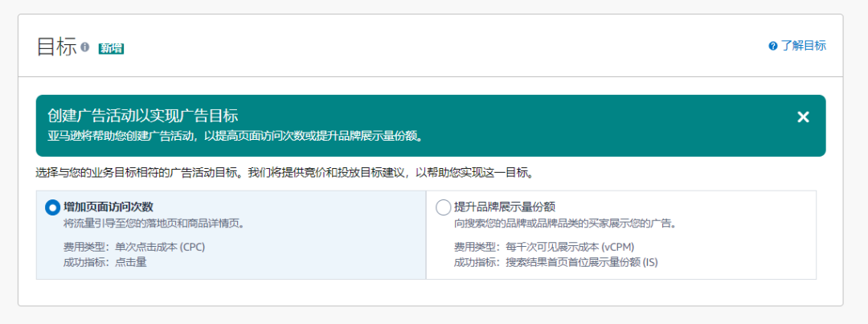Click the 成功指标: 点击量 line

[x=105, y=261]
